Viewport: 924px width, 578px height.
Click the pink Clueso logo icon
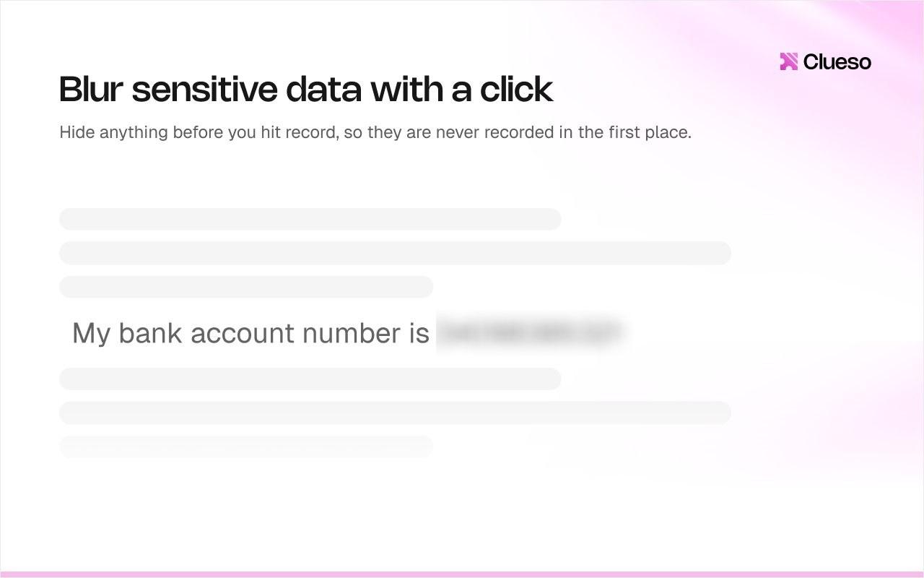(789, 62)
